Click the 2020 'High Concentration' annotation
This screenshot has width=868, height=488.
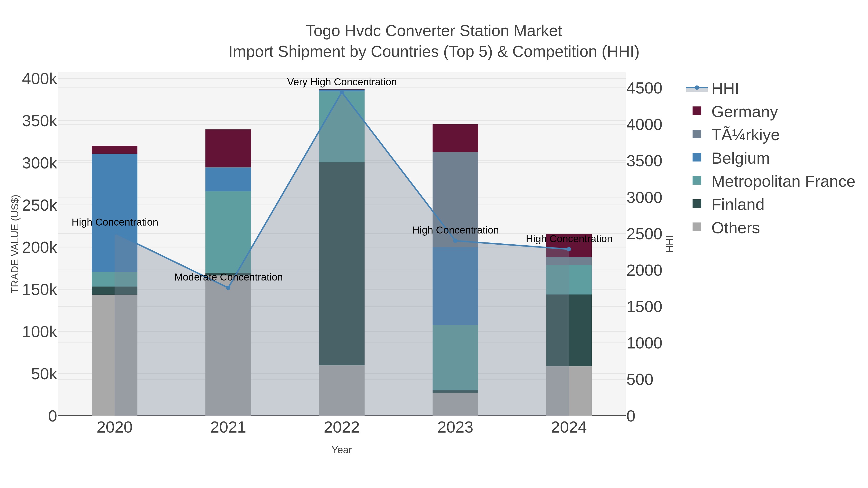(115, 222)
